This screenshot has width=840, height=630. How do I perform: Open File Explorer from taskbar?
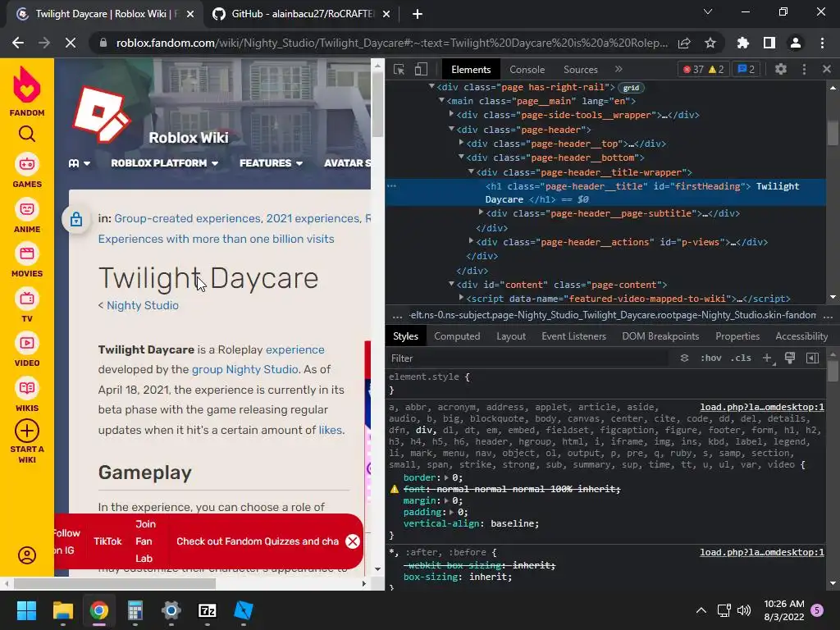click(62, 610)
